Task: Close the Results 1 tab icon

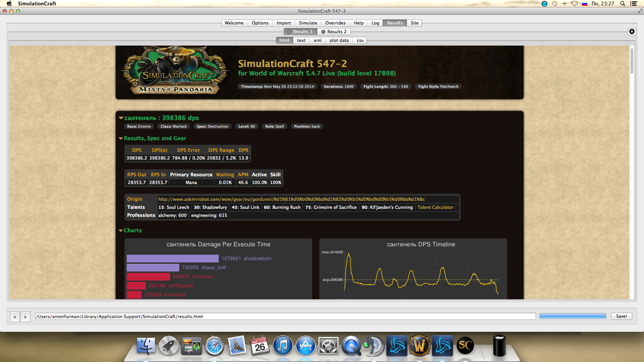Action: click(289, 32)
